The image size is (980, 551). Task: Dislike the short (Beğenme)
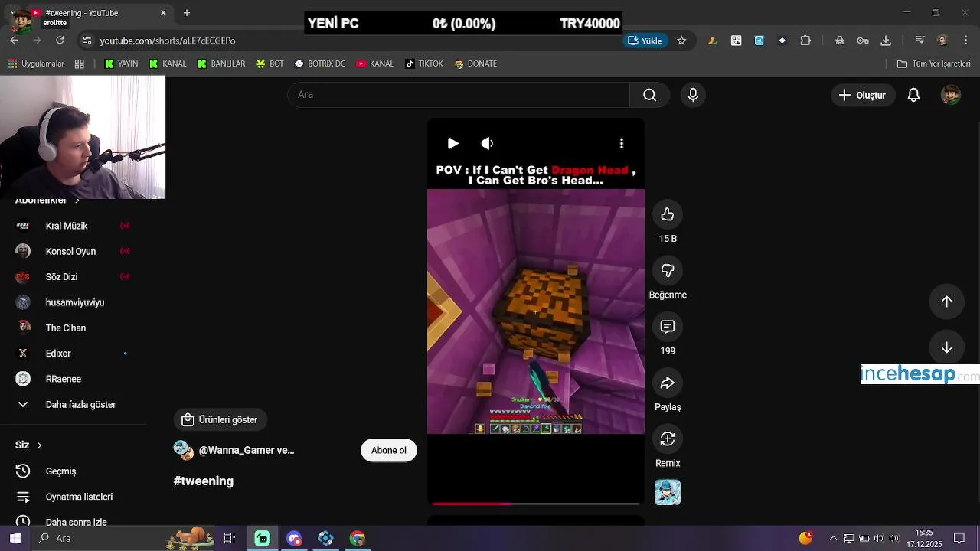coord(668,271)
